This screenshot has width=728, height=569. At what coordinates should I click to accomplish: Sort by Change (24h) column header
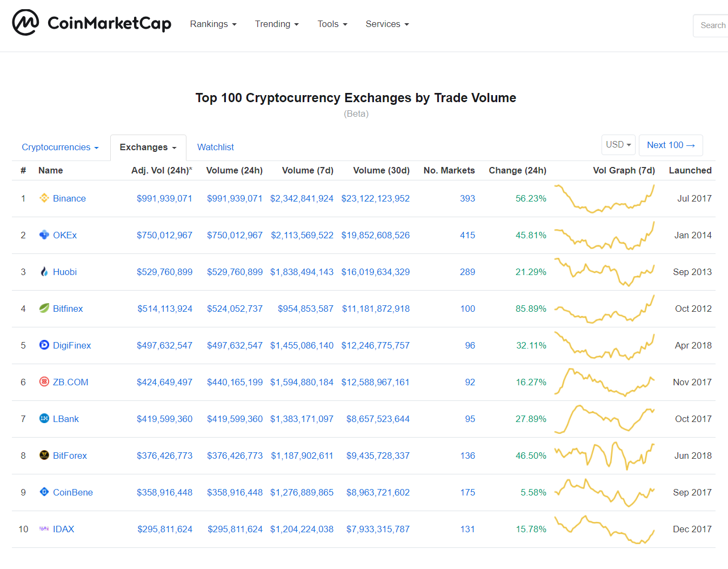pos(518,170)
